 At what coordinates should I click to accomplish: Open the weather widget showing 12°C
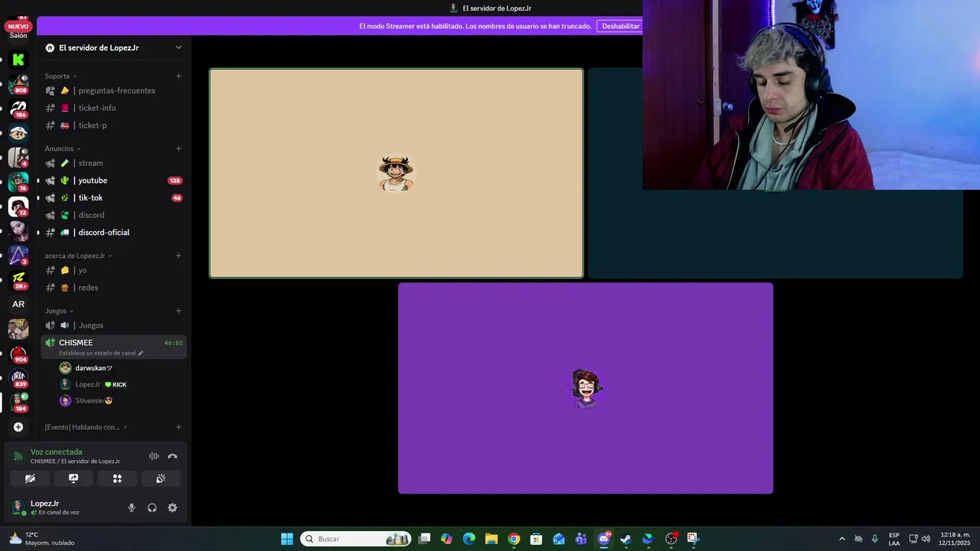click(42, 539)
